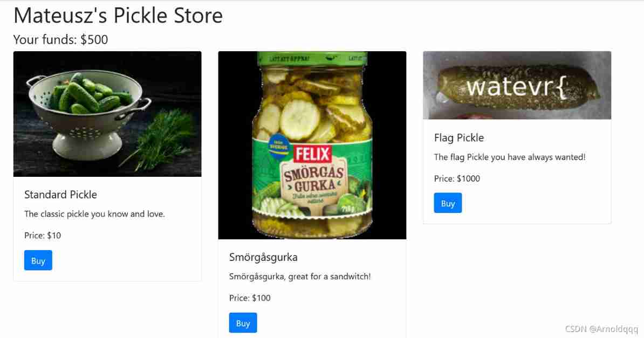Select the Standard Pickle title
The height and width of the screenshot is (338, 644).
pyautogui.click(x=61, y=195)
